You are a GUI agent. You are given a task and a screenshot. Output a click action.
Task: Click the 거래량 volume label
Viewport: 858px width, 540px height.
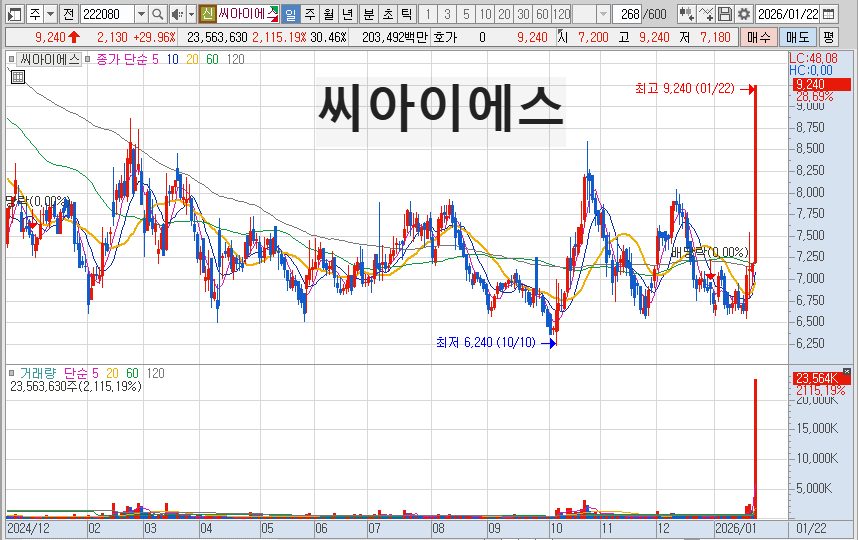pyautogui.click(x=38, y=373)
